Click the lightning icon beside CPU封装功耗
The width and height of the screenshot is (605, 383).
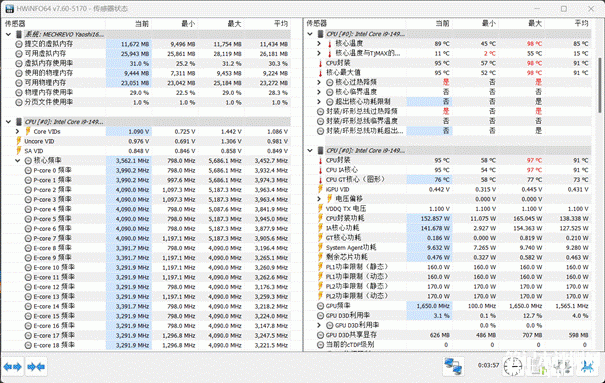320,218
